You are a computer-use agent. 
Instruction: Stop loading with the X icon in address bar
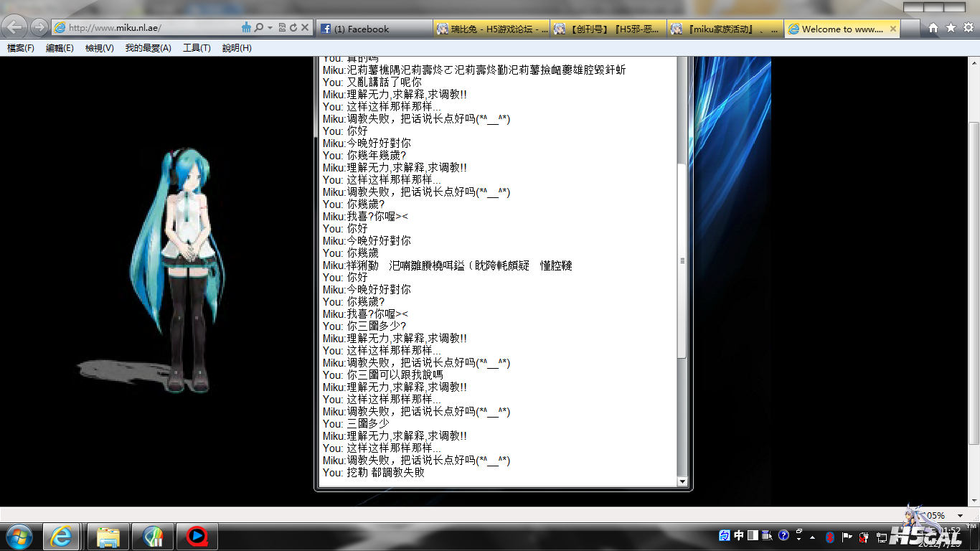[305, 28]
